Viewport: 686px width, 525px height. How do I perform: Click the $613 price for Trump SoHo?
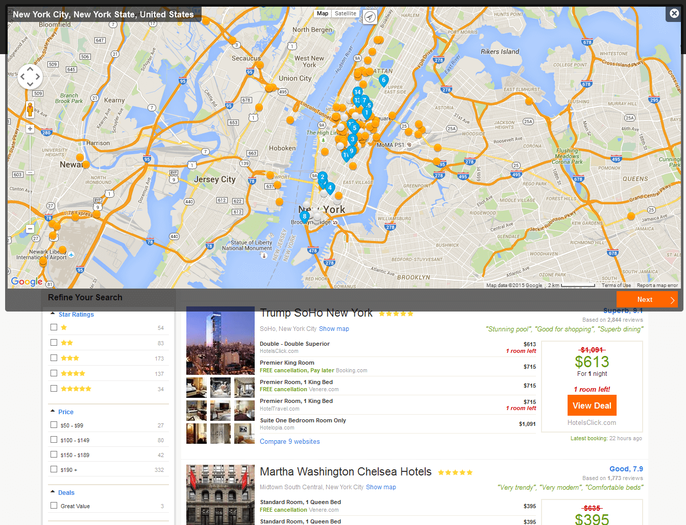[x=592, y=362]
